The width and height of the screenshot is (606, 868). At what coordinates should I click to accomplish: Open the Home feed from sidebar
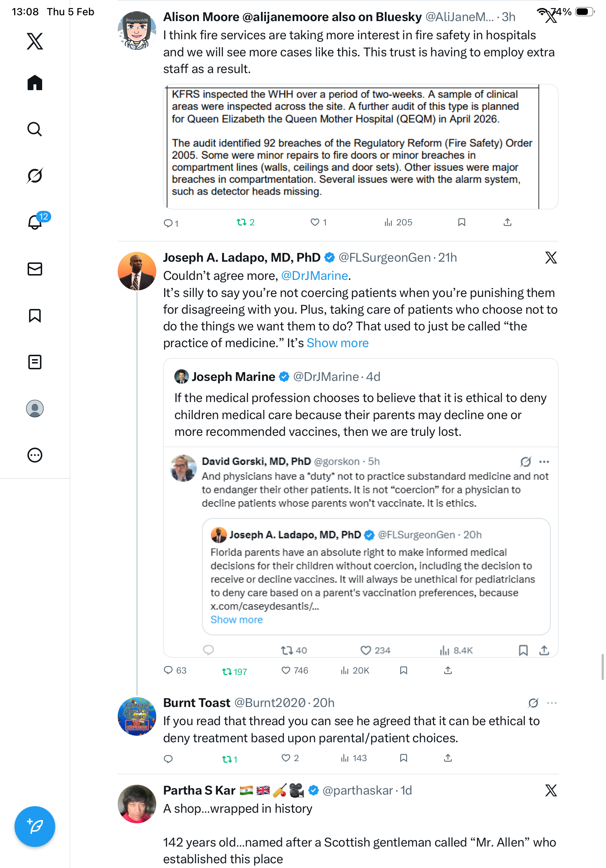pos(35,83)
